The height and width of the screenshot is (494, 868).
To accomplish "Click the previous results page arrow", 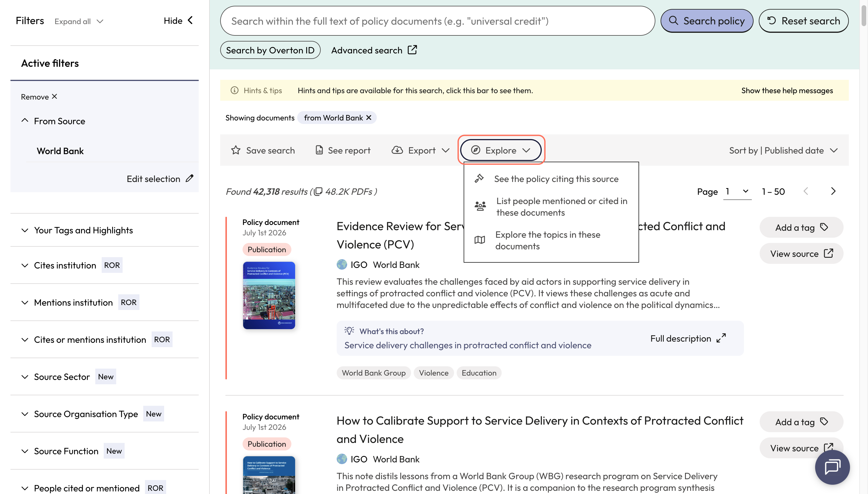I will [806, 191].
